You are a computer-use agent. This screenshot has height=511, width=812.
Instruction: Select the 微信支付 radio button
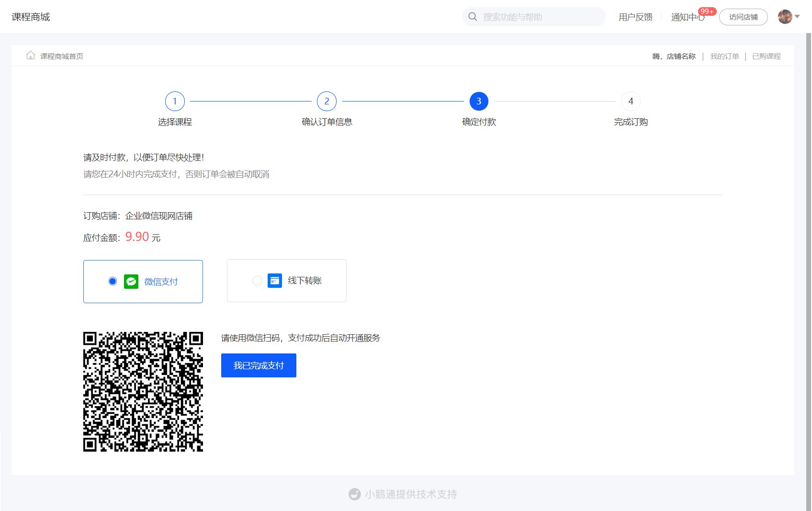pos(113,281)
